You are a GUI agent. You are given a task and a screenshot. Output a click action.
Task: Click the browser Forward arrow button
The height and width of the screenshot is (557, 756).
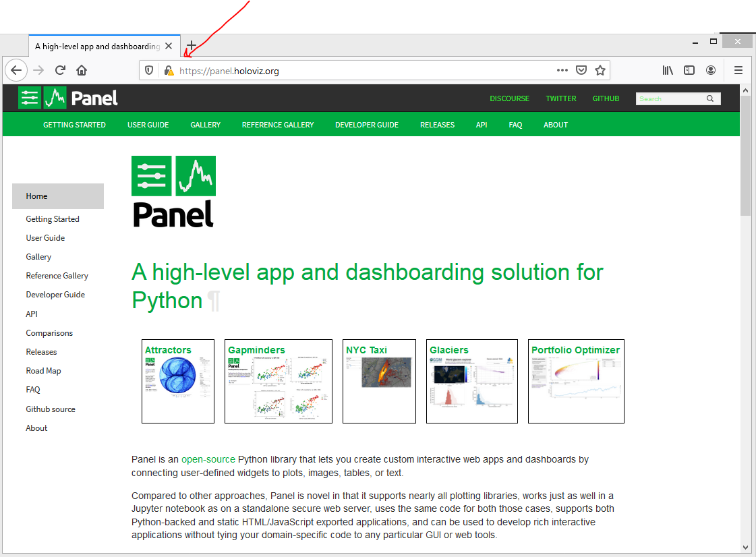[x=38, y=70]
